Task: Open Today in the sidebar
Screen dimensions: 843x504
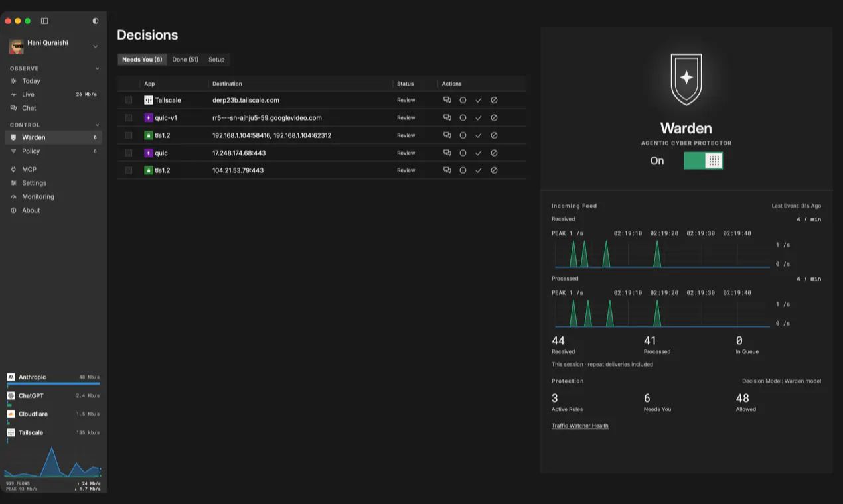Action: [x=53, y=81]
